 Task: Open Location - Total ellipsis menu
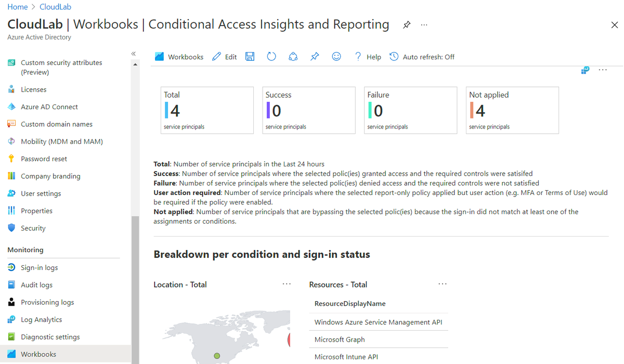287,284
